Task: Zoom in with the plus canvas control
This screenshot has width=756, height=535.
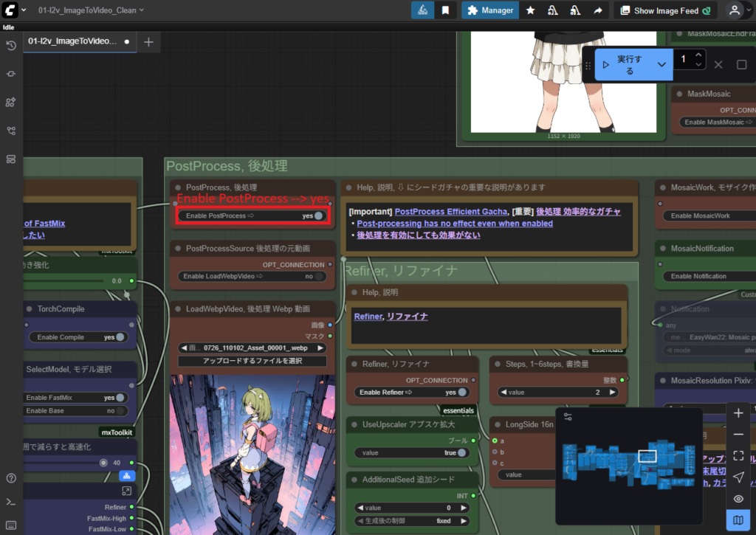Action: (738, 413)
